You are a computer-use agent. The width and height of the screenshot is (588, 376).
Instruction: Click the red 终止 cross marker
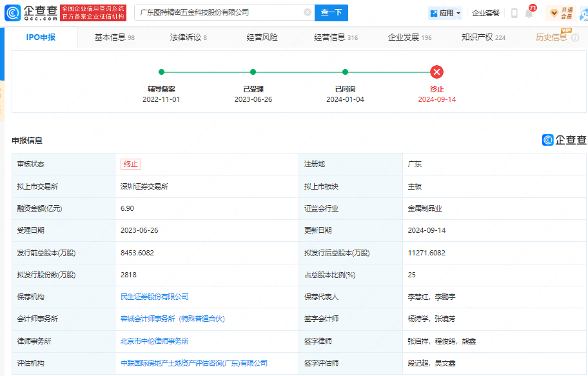tap(437, 72)
